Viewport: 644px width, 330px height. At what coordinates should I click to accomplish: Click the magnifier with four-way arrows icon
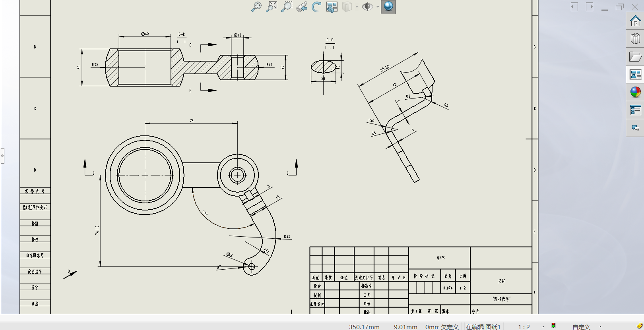coord(256,7)
